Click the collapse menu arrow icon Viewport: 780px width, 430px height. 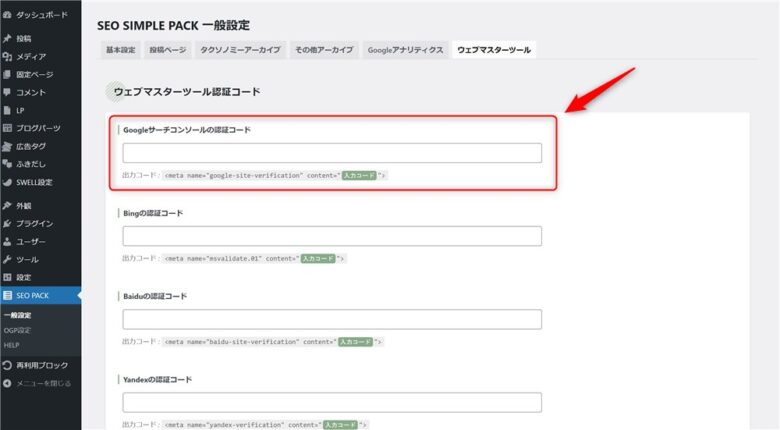pyautogui.click(x=7, y=383)
